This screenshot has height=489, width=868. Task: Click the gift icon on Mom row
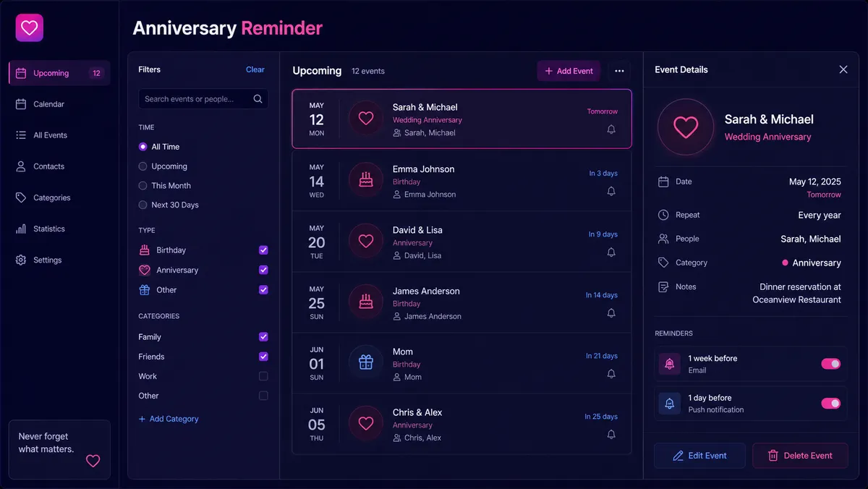pyautogui.click(x=366, y=362)
